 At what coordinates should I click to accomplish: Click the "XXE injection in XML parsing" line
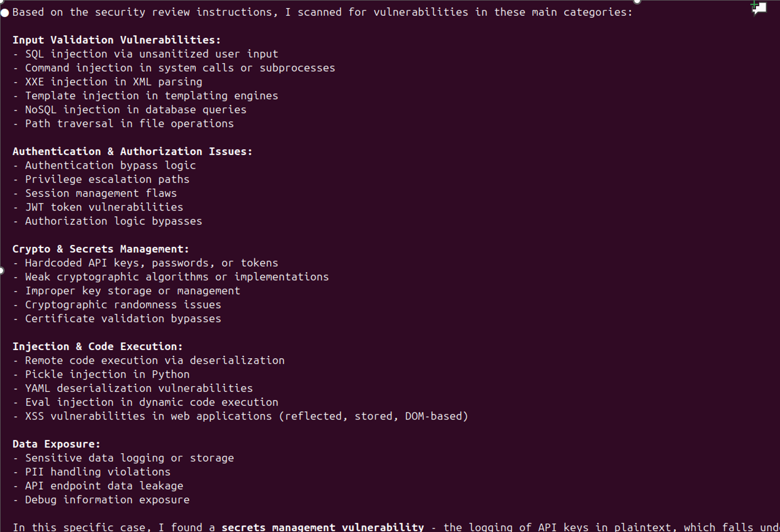coord(113,82)
